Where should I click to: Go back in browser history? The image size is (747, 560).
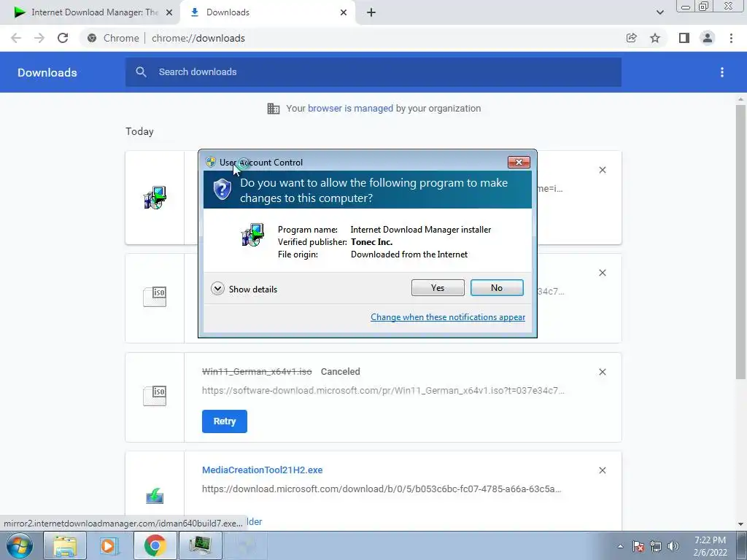click(16, 38)
